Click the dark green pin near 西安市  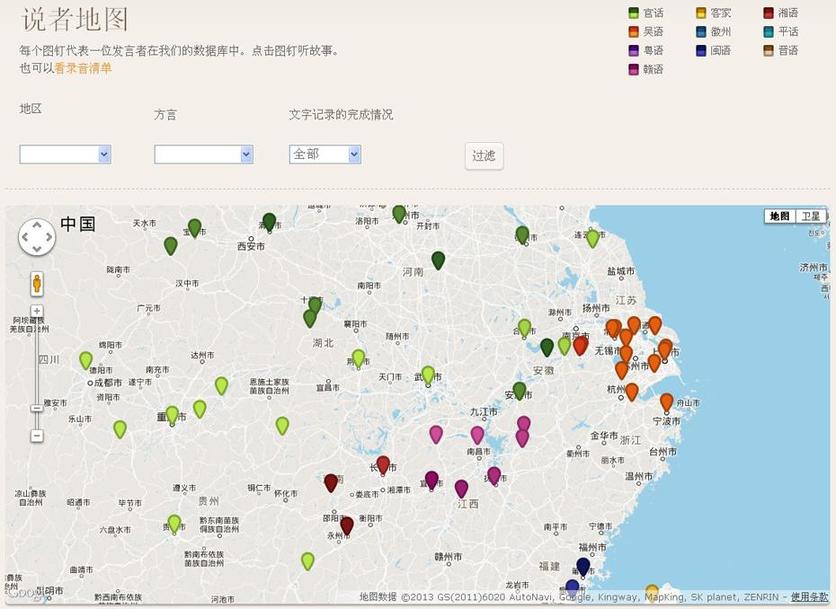[x=269, y=221]
